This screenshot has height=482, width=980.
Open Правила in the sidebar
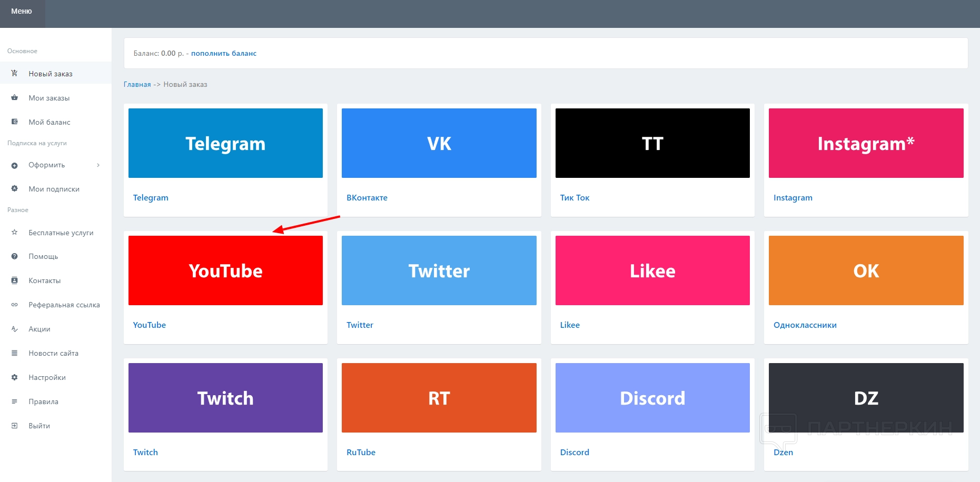(56, 402)
